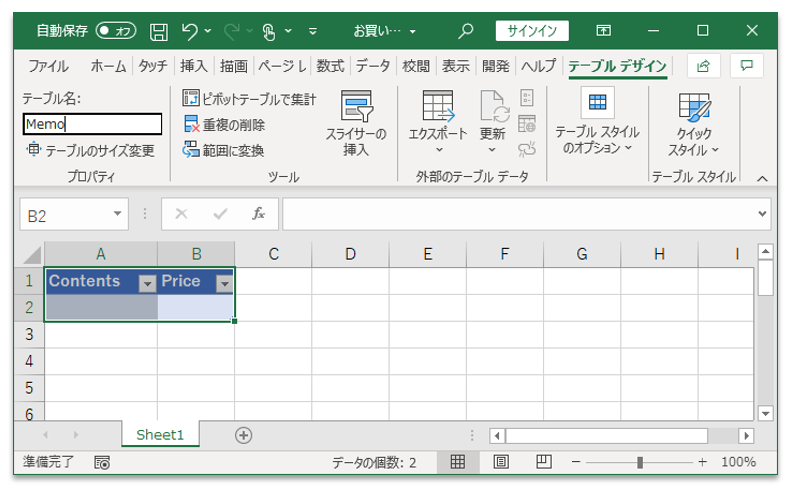Viewport: 794px width, 490px height.
Task: Open the Customize Quick Access Toolbar dropdown
Action: 313,31
